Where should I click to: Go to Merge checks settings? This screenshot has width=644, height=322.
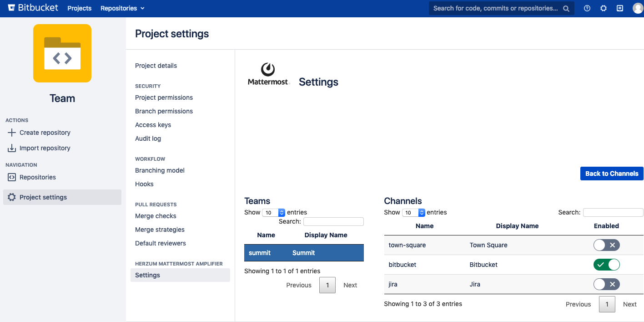click(156, 216)
